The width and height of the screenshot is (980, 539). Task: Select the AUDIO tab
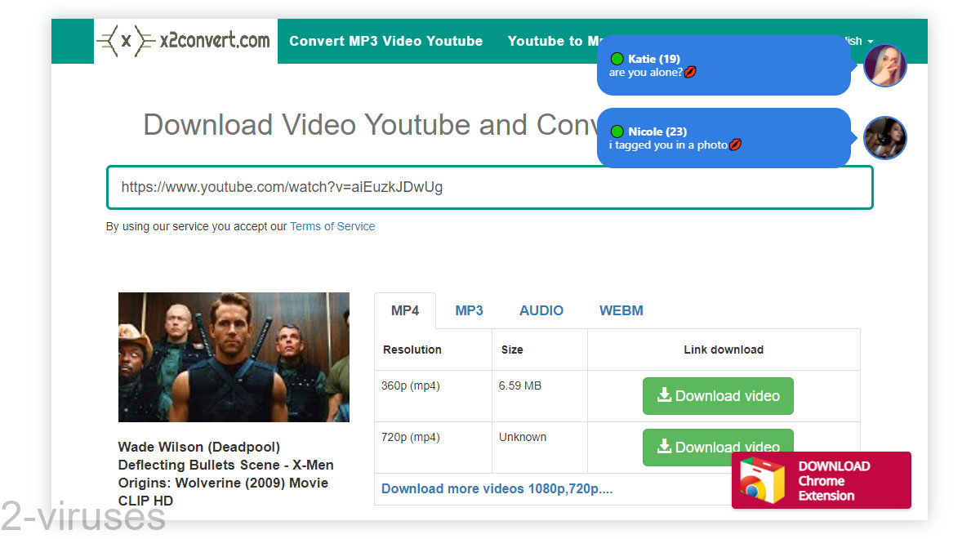[x=541, y=310]
